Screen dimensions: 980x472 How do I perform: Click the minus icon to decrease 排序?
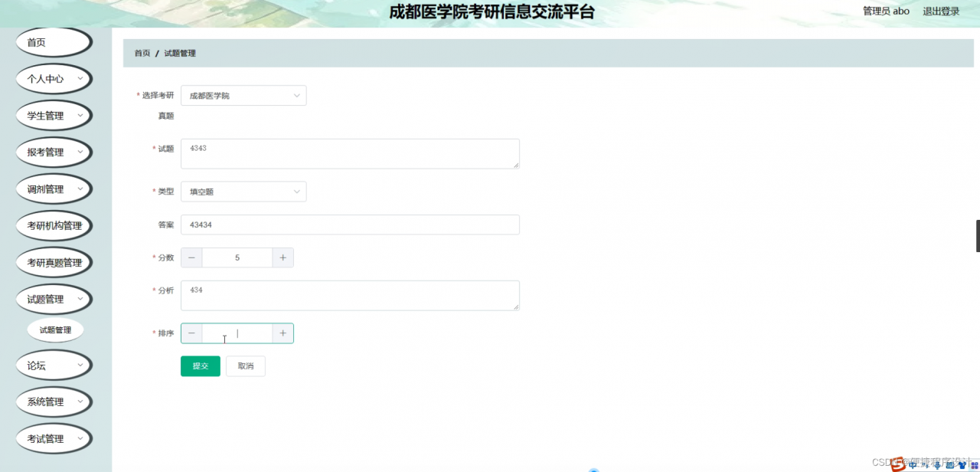191,333
